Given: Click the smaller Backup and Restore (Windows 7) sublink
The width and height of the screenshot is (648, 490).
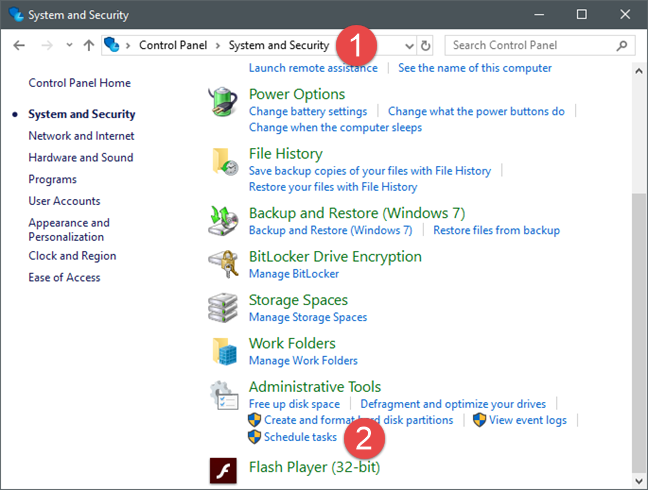Looking at the screenshot, I should (331, 230).
